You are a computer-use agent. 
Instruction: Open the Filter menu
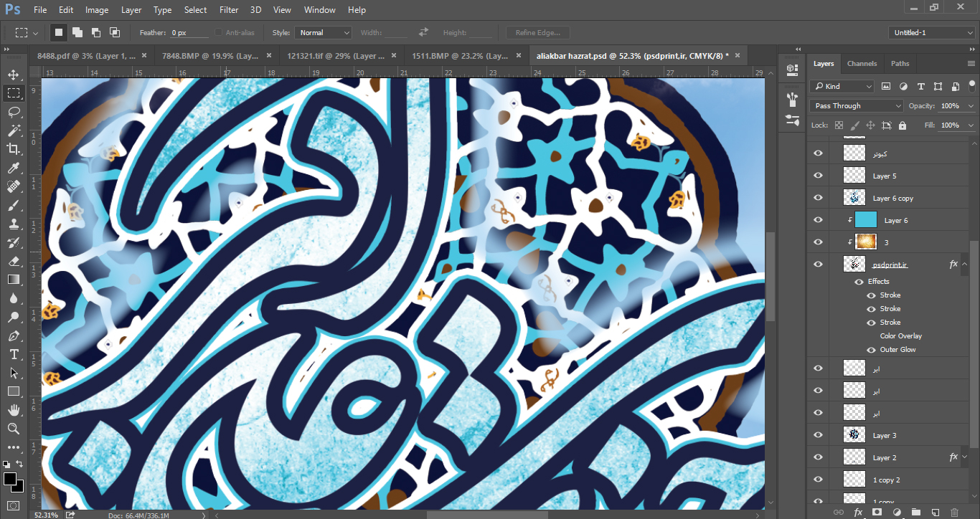pyautogui.click(x=229, y=10)
